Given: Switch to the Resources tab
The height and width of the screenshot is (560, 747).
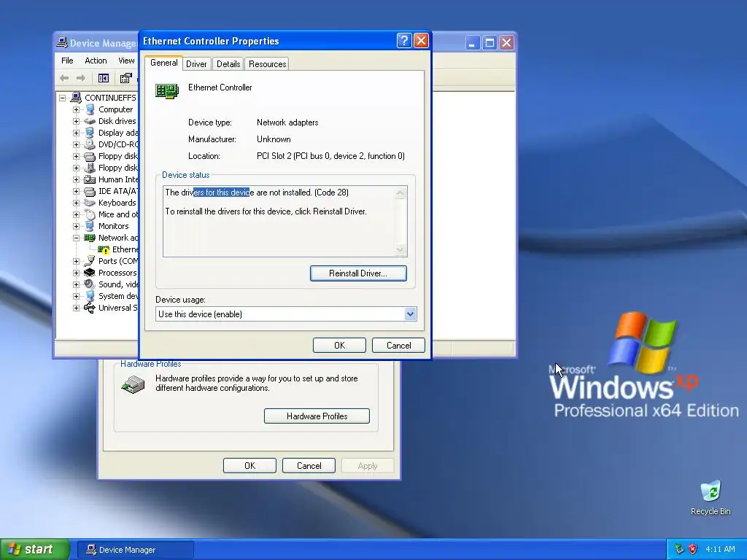Looking at the screenshot, I should (267, 64).
